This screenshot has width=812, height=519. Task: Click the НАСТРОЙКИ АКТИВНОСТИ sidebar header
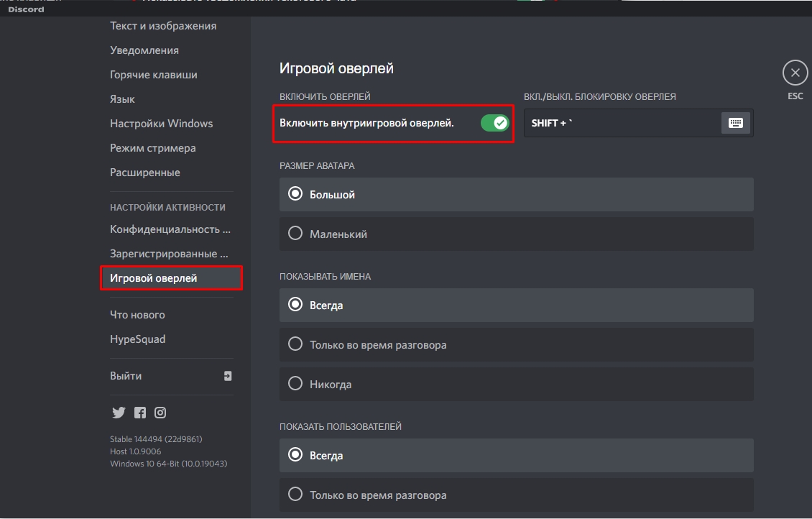coord(167,207)
